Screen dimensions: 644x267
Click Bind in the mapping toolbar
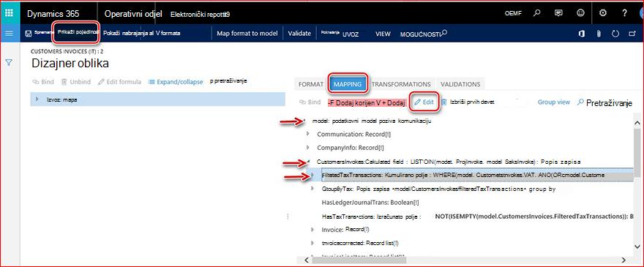click(310, 102)
